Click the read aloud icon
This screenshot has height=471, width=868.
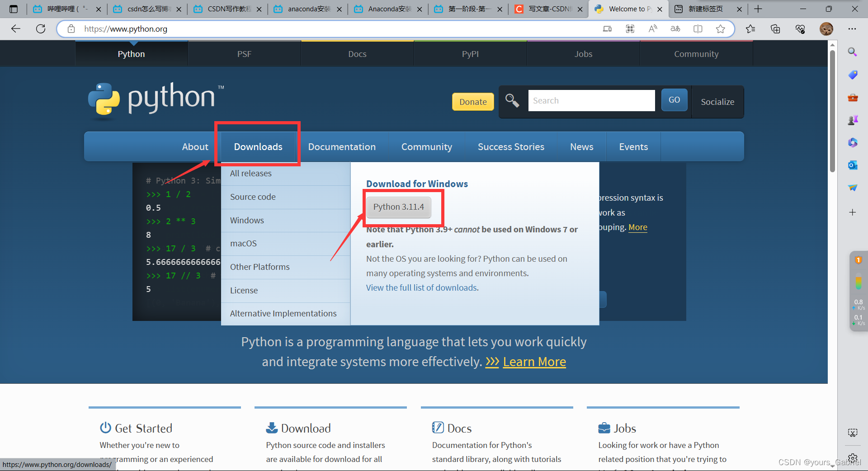pyautogui.click(x=652, y=29)
